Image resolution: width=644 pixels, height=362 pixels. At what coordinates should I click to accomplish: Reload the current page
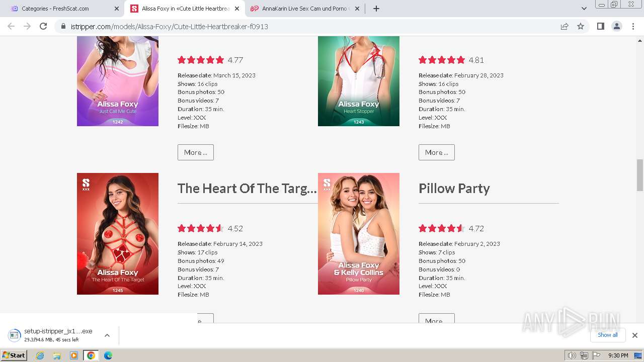pyautogui.click(x=43, y=26)
